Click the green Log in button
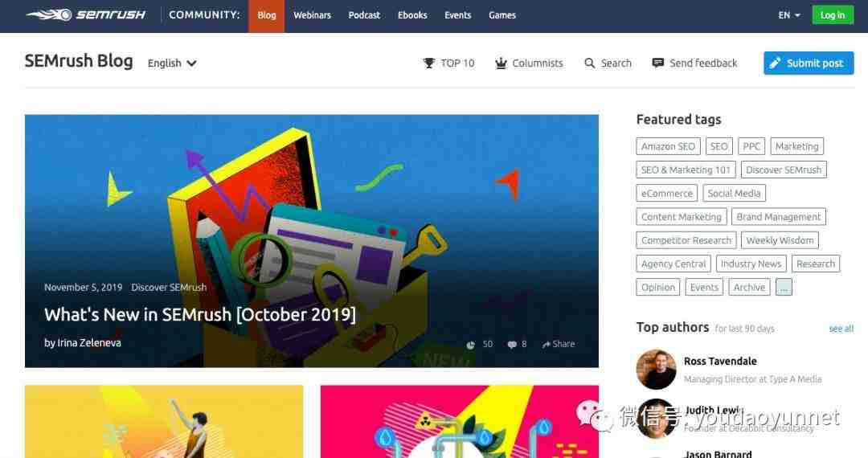This screenshot has height=458, width=868. point(833,15)
